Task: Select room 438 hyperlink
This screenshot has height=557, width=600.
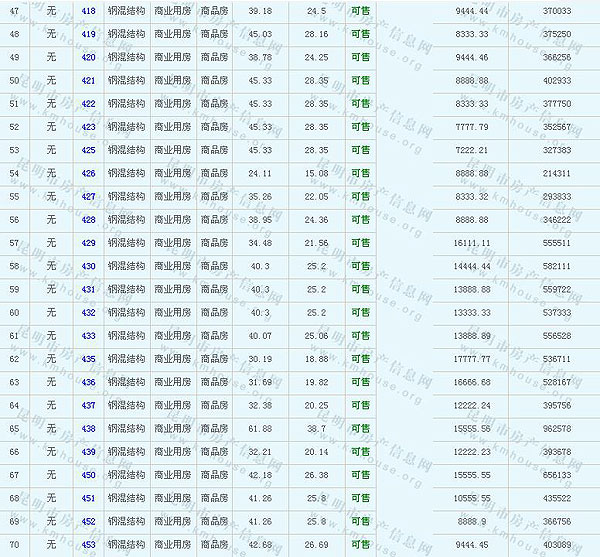Action: (89, 429)
